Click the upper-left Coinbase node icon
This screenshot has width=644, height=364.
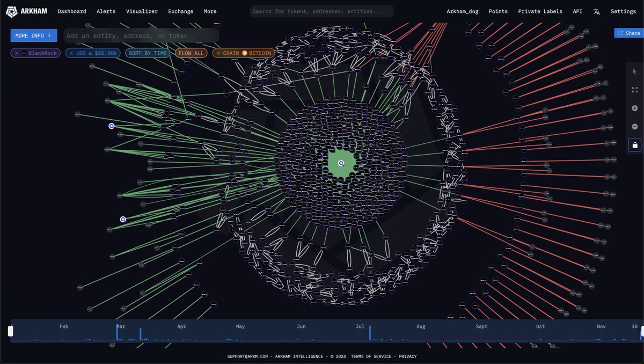coord(112,126)
